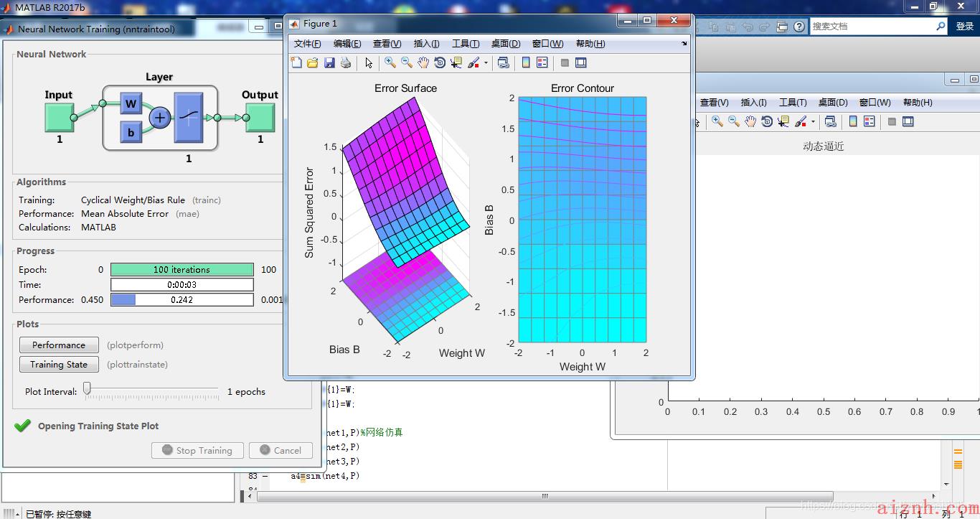The height and width of the screenshot is (519, 980).
Task: Click Performance plot button in nntraintool
Action: tap(59, 345)
